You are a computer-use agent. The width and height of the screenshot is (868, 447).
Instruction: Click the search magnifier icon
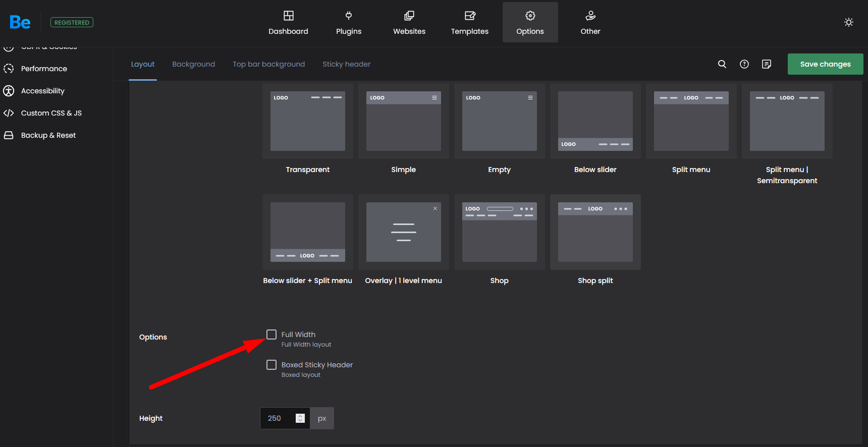click(x=722, y=64)
